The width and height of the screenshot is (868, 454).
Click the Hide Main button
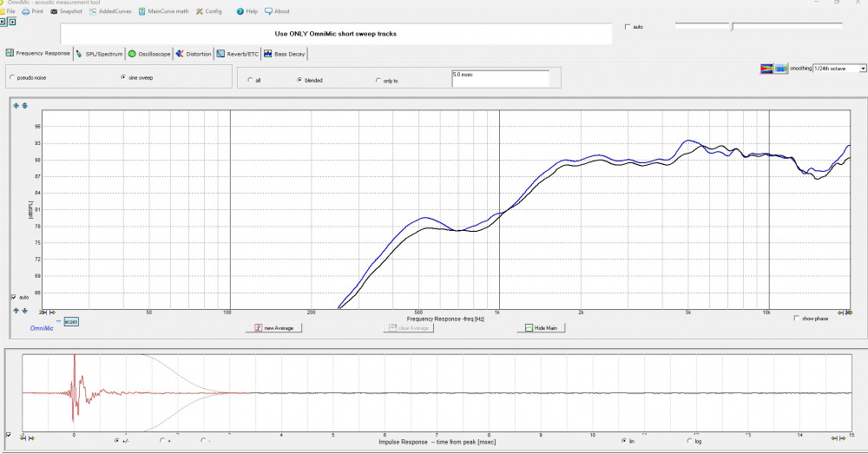tap(541, 328)
